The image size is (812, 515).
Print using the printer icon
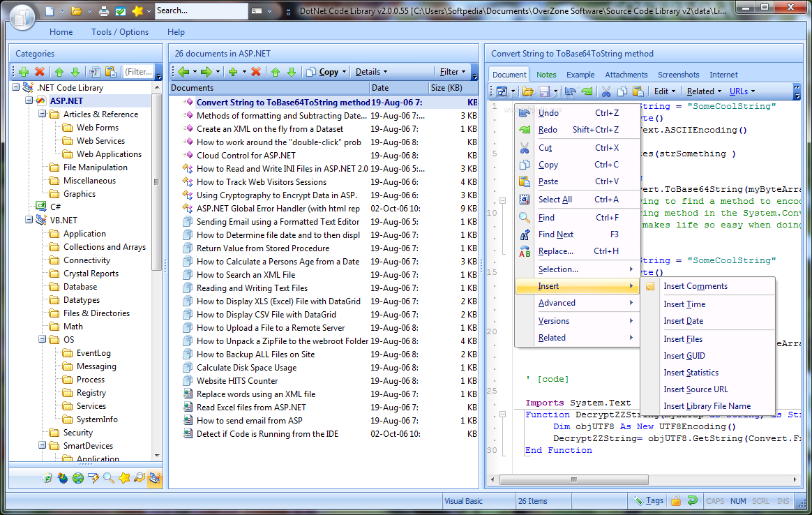[104, 10]
